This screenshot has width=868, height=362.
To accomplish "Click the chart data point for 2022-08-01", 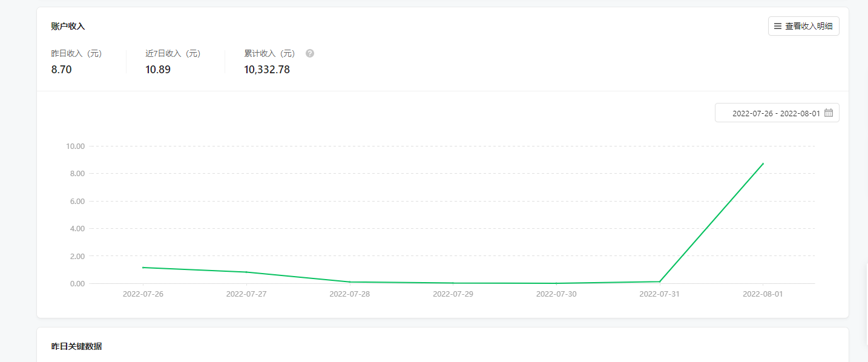I will click(763, 164).
